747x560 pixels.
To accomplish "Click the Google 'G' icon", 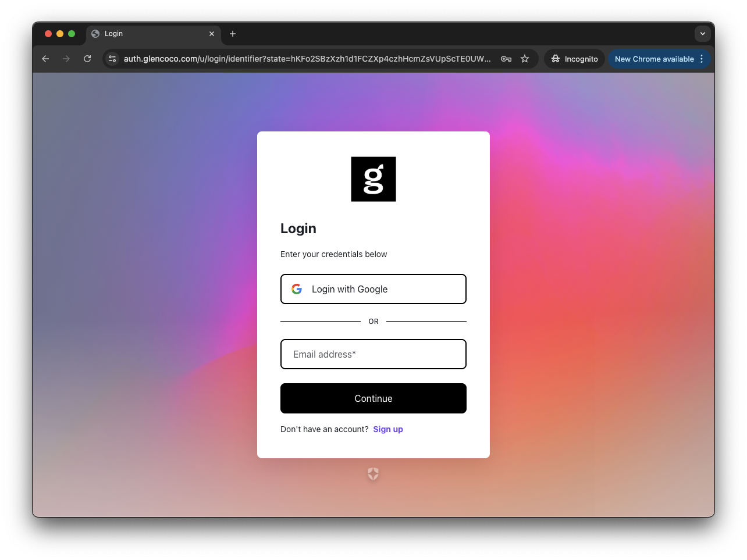I will pyautogui.click(x=297, y=289).
